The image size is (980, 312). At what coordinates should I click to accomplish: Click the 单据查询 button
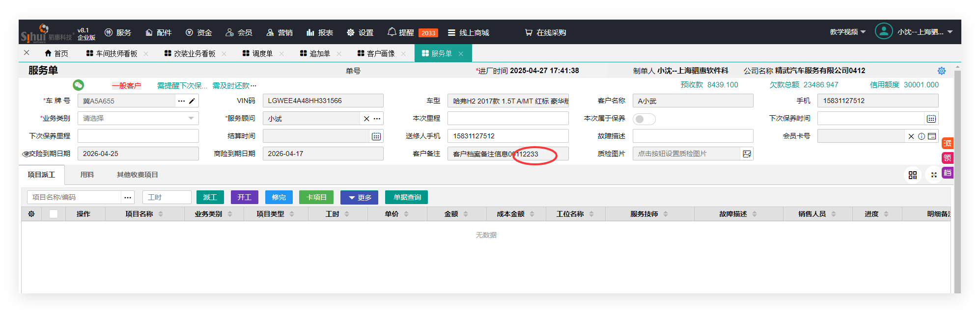pyautogui.click(x=406, y=197)
